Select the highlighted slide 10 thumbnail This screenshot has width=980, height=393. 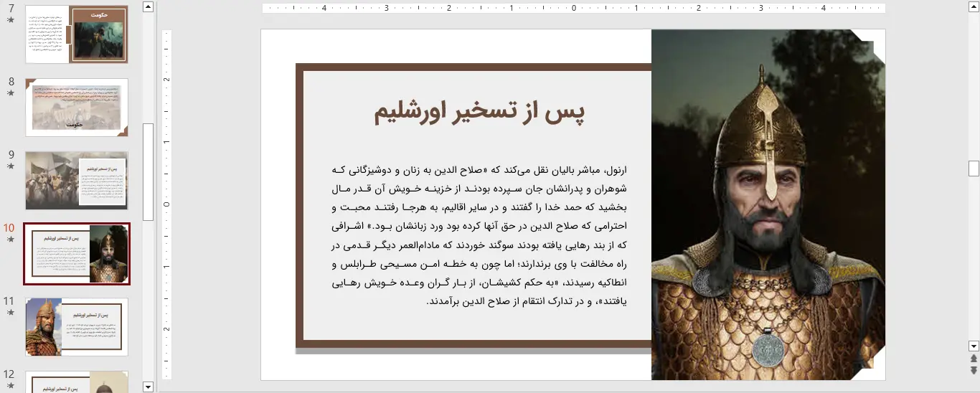[77, 254]
